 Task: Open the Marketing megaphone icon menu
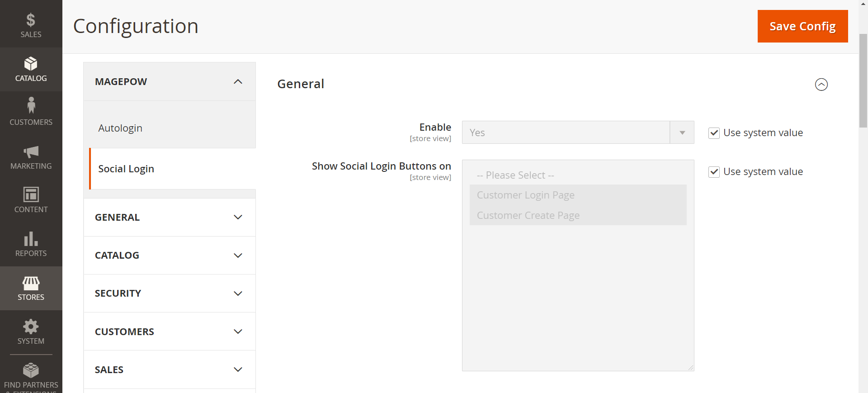[x=31, y=157]
